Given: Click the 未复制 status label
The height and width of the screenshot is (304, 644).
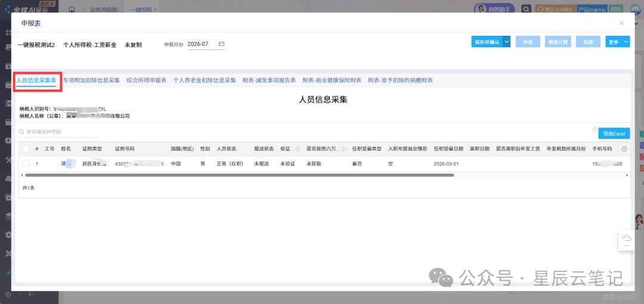Looking at the screenshot, I should 133,45.
